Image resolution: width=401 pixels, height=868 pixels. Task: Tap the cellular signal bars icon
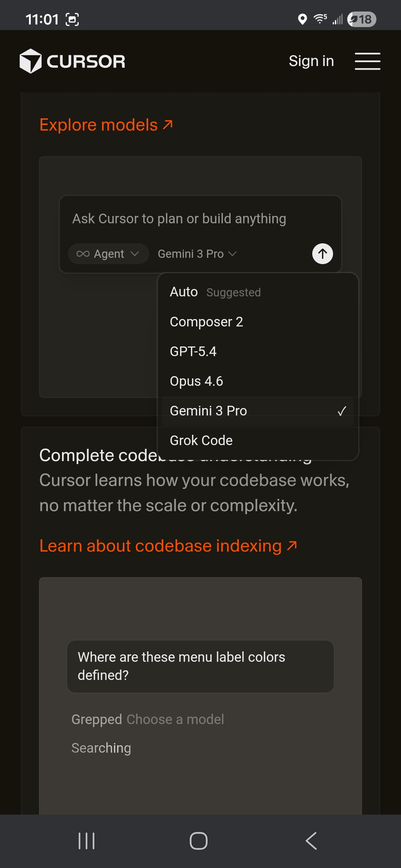point(338,19)
